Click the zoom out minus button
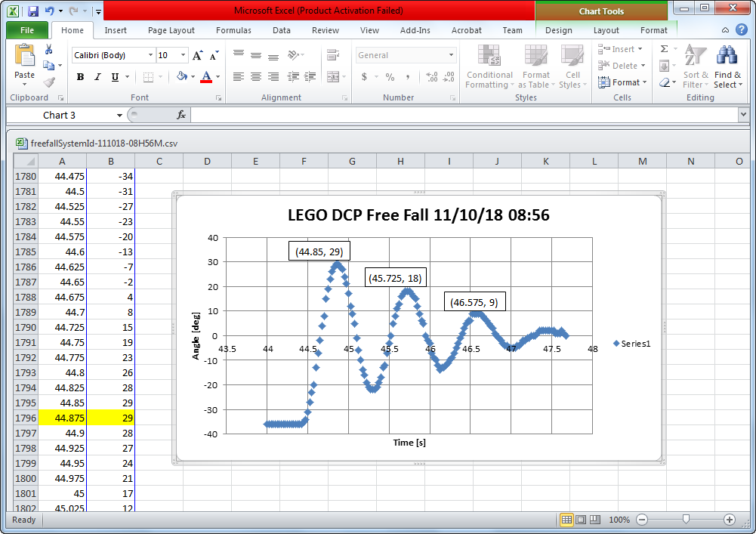 pos(642,520)
